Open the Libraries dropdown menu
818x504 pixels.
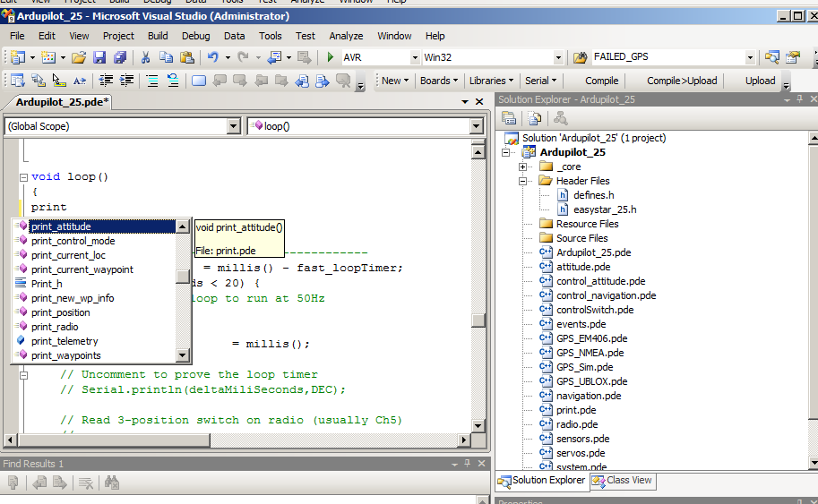click(491, 81)
